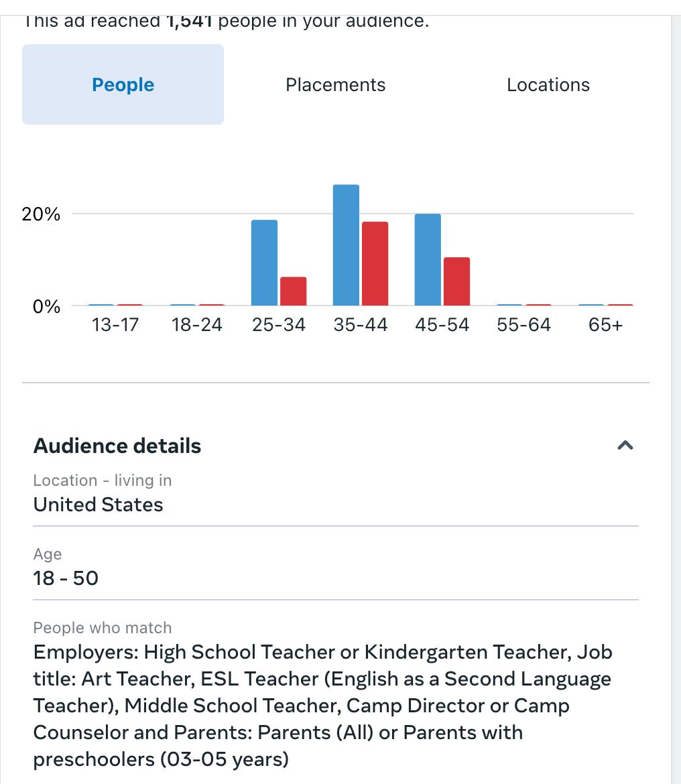Image resolution: width=681 pixels, height=784 pixels.
Task: Select the blue bar for ages 35-44
Action: [x=346, y=245]
